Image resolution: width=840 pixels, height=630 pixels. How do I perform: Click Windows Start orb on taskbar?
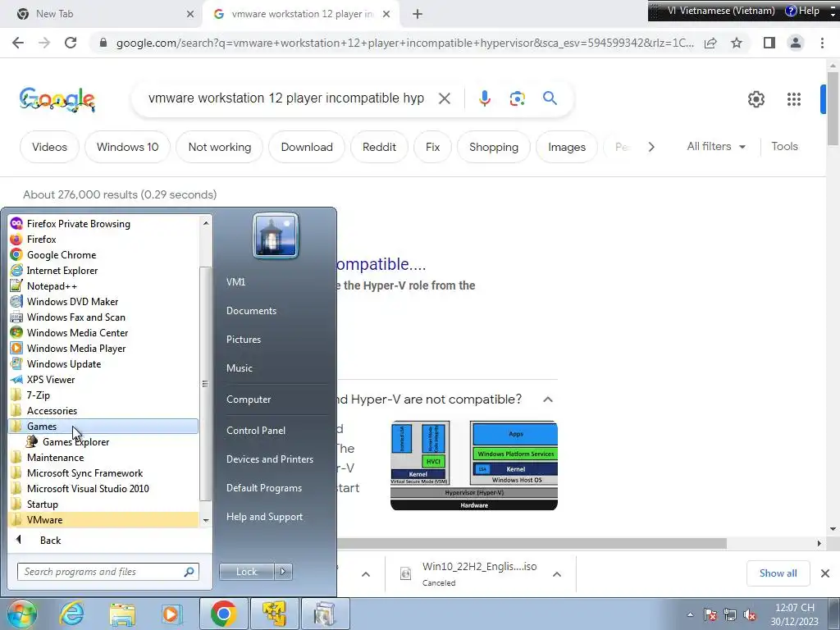tap(21, 614)
